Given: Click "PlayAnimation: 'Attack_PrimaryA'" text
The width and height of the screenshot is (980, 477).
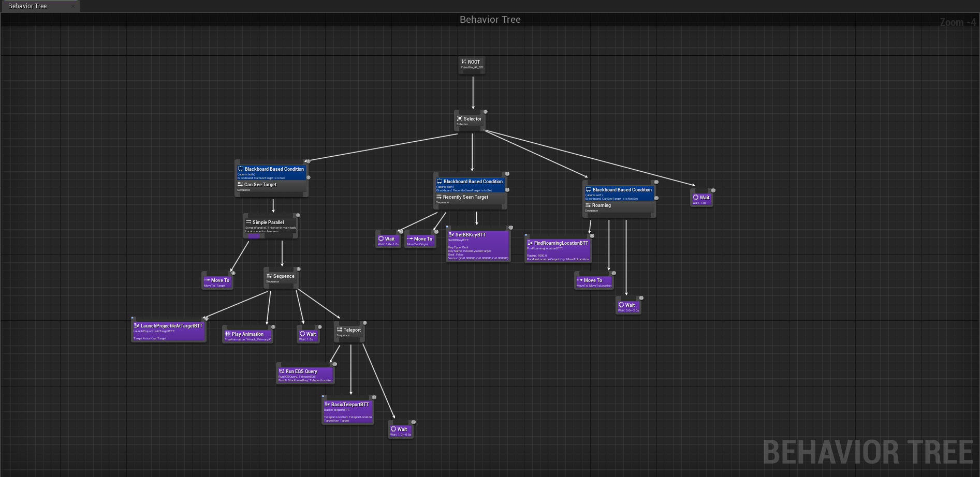Looking at the screenshot, I should pos(247,339).
